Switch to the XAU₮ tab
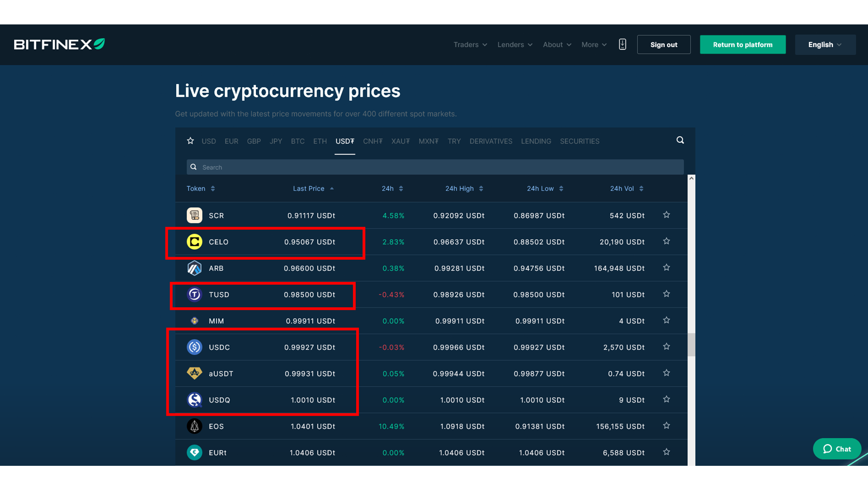The height and width of the screenshot is (488, 868). (401, 141)
